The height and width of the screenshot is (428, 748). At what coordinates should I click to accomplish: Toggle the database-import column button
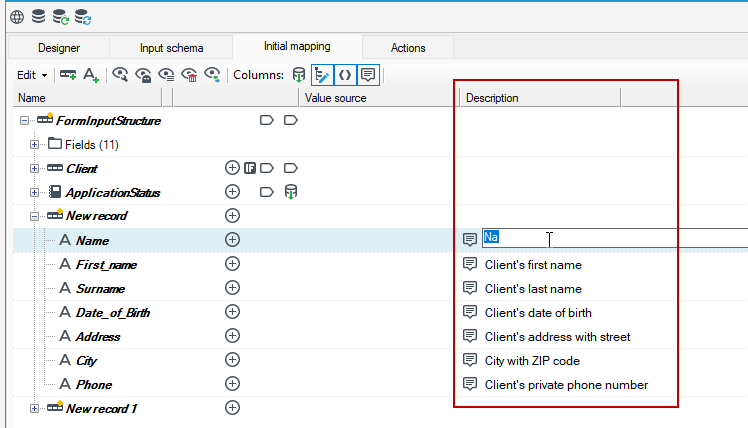click(x=299, y=75)
